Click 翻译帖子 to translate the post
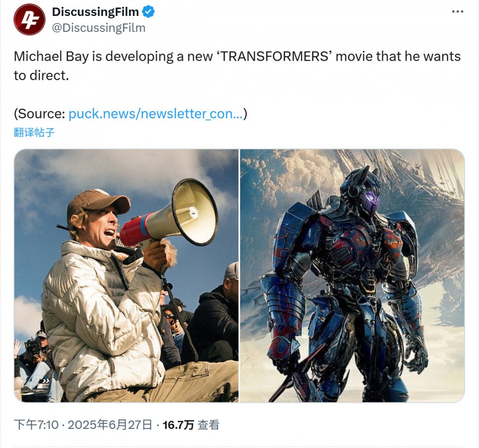The image size is (479, 448). (x=34, y=132)
